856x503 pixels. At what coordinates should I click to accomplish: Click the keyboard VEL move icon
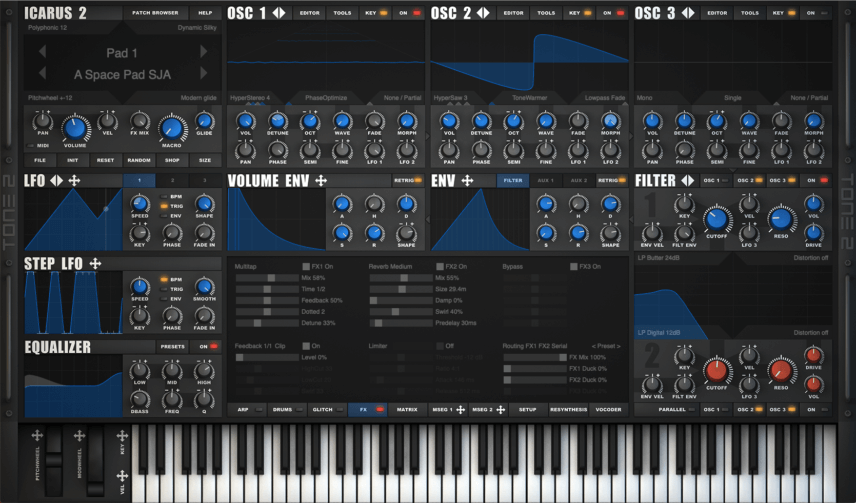tap(122, 476)
